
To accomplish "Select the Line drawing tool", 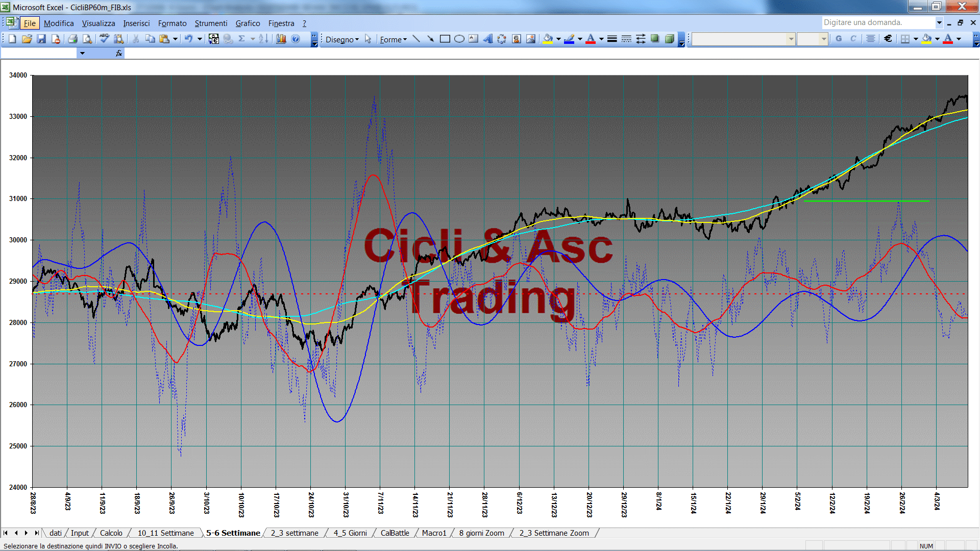I will point(416,39).
